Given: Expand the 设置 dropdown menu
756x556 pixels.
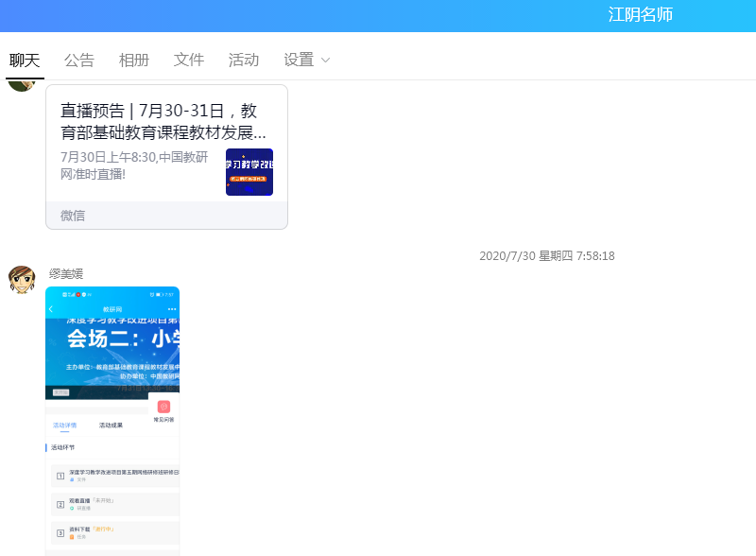Looking at the screenshot, I should tap(307, 60).
